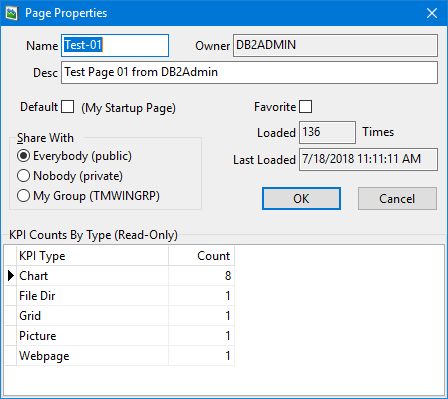
Task: Click the Page Properties title bar icon
Action: click(x=12, y=13)
